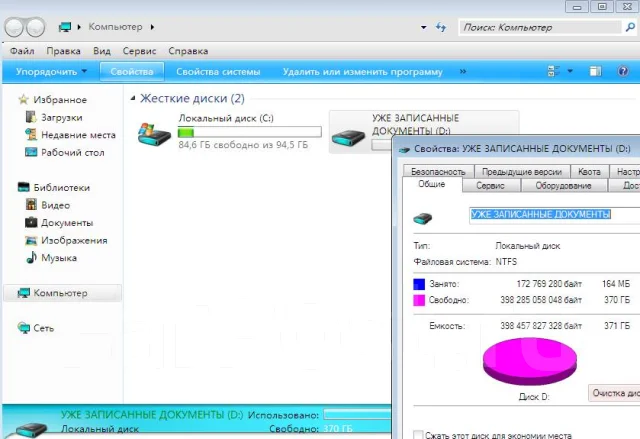Viewport: 640px width, 439px height.
Task: Click the change view icon in toolbar
Action: pyautogui.click(x=553, y=71)
